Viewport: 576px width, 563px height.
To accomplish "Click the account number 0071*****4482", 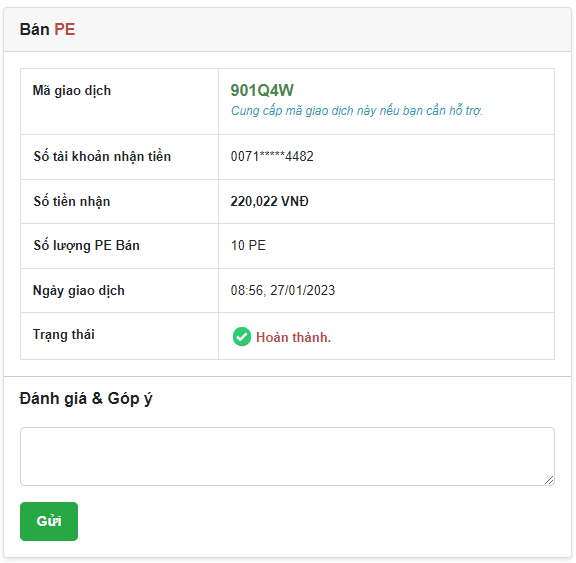I will (272, 156).
